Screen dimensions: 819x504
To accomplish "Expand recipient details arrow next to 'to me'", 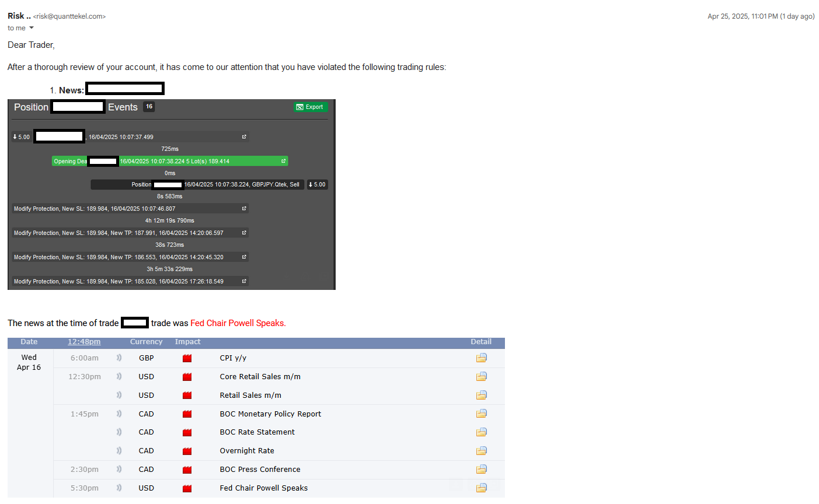I will click(x=32, y=28).
